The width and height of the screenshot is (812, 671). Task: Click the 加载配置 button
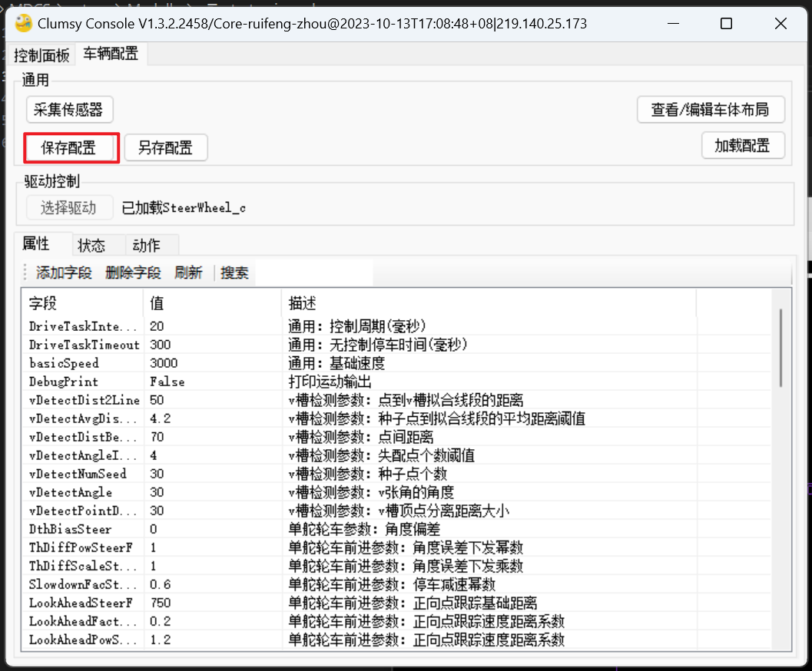(742, 146)
